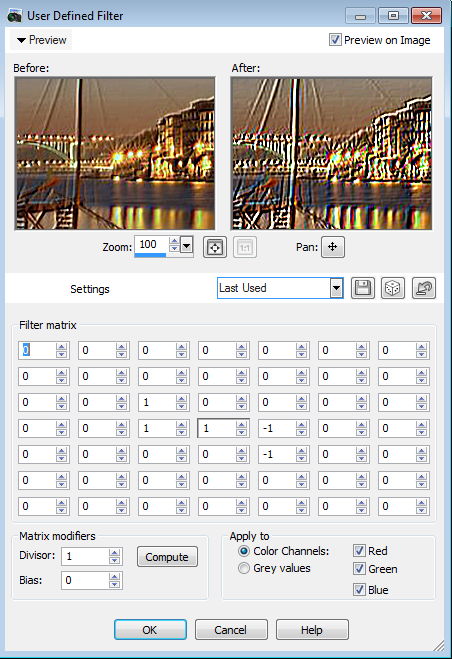Screen dimensions: 452x659
Task: Open the Zoom value dropdown arrow
Action: pyautogui.click(x=186, y=245)
